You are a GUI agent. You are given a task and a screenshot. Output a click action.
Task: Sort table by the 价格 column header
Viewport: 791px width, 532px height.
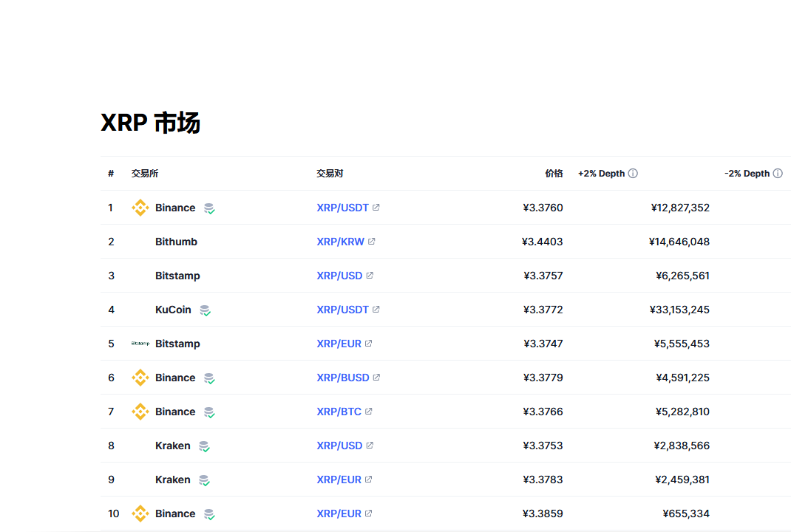(x=554, y=174)
